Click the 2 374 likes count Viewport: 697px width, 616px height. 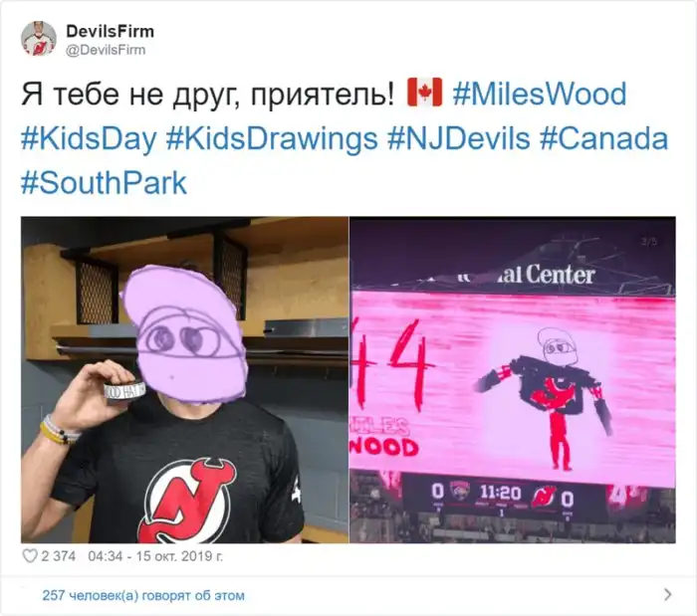[58, 556]
